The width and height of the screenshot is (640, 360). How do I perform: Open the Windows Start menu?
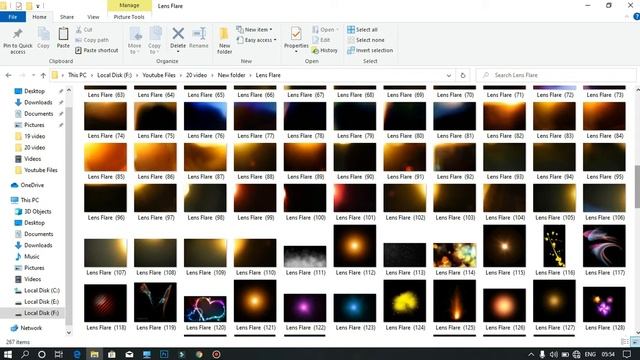pos(8,354)
